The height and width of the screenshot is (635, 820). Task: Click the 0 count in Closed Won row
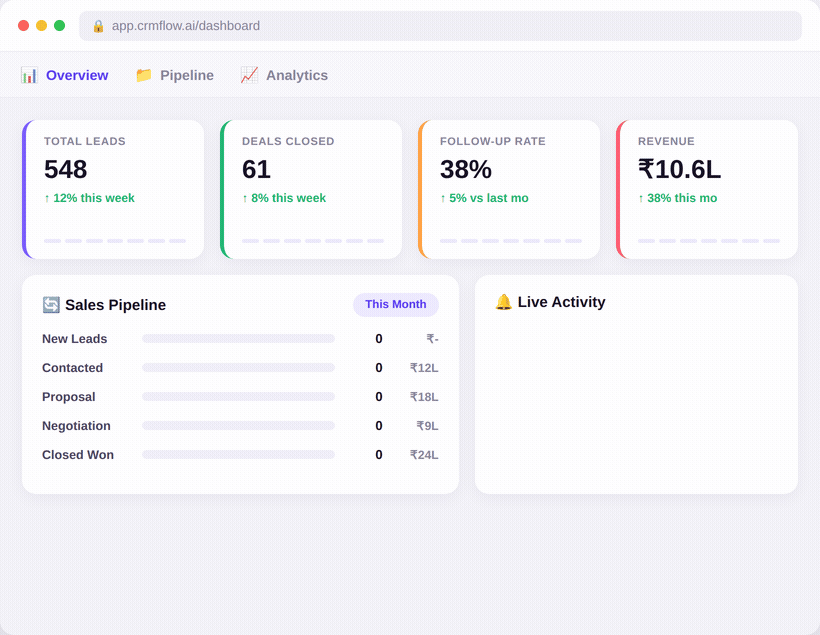(379, 455)
